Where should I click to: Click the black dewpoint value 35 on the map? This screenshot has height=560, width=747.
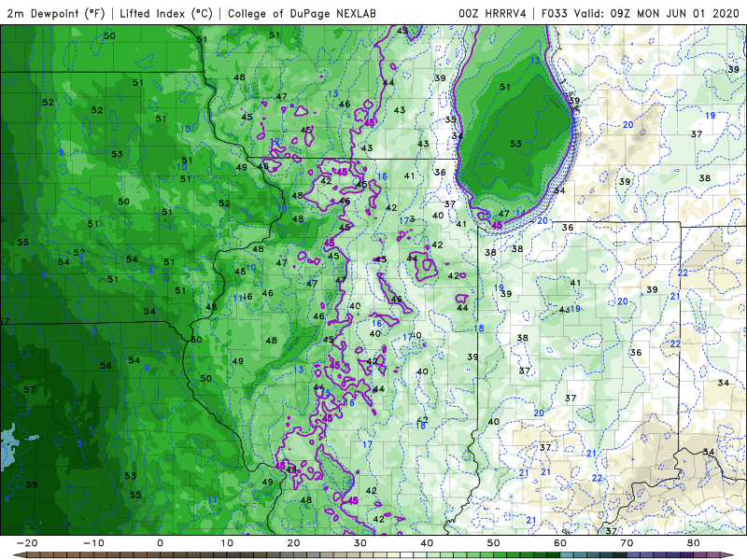pyautogui.click(x=450, y=119)
